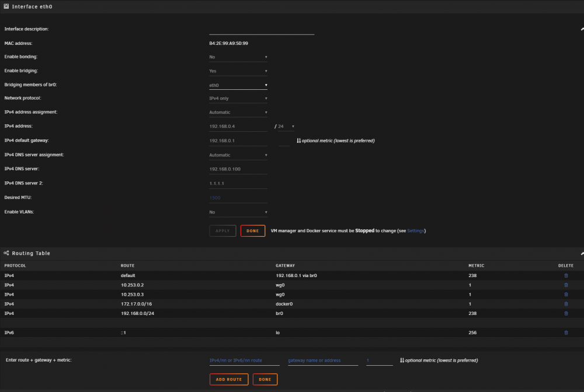Collapse the Interface eth0 section
Viewport: 584px width, 392px height.
582,29
